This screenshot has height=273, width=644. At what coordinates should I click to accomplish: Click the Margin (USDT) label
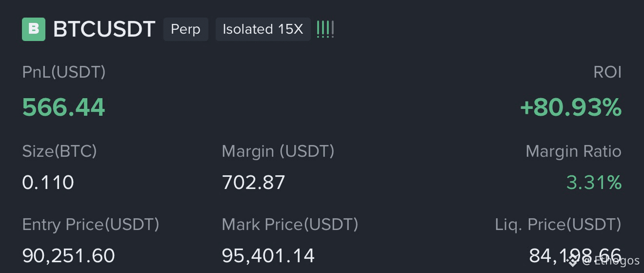pos(278,151)
